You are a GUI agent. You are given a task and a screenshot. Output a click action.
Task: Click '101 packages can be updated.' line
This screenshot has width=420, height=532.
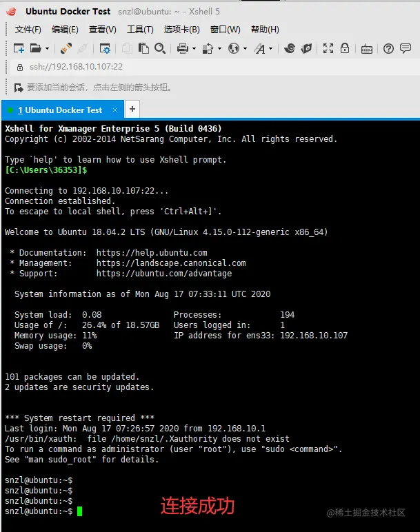coord(72,377)
